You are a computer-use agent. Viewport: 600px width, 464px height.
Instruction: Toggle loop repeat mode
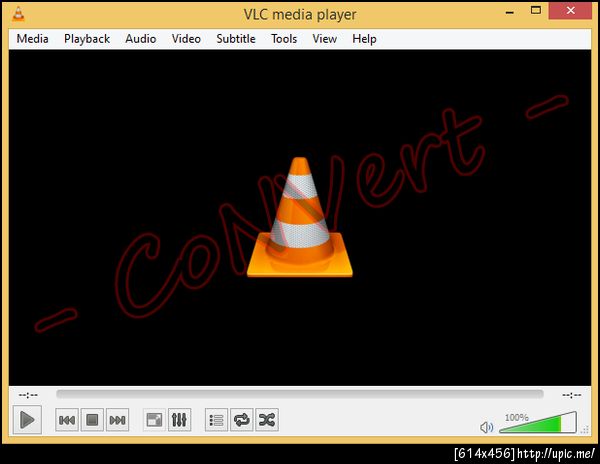(241, 420)
